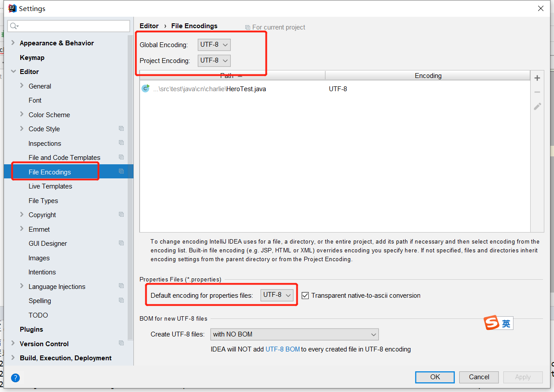Click project-level icon next to GUI Designer

click(x=121, y=243)
